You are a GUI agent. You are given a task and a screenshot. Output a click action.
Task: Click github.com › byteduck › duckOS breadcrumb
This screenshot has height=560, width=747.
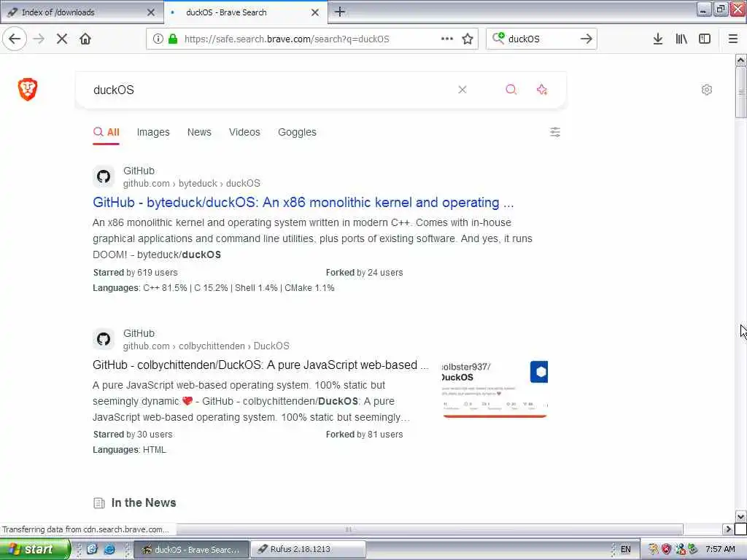click(192, 183)
